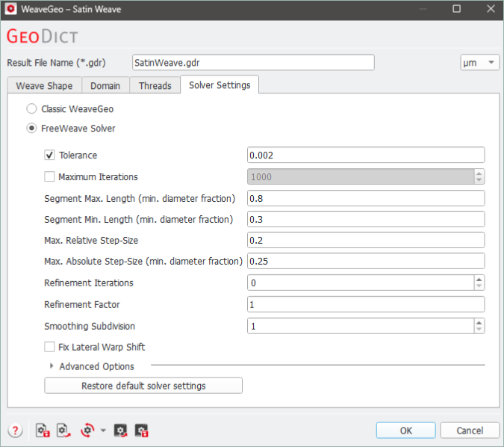The image size is (504, 447).
Task: Open the Threads tab
Action: pyautogui.click(x=155, y=86)
